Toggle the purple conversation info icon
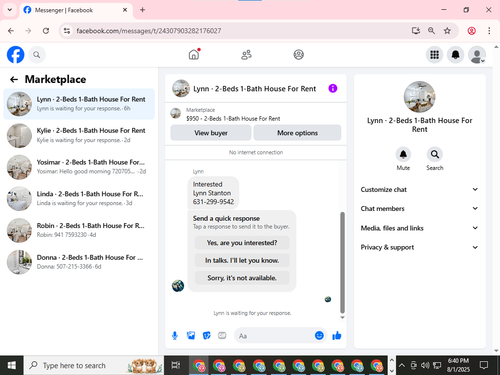Viewport: 500px width, 375px height. pyautogui.click(x=333, y=88)
